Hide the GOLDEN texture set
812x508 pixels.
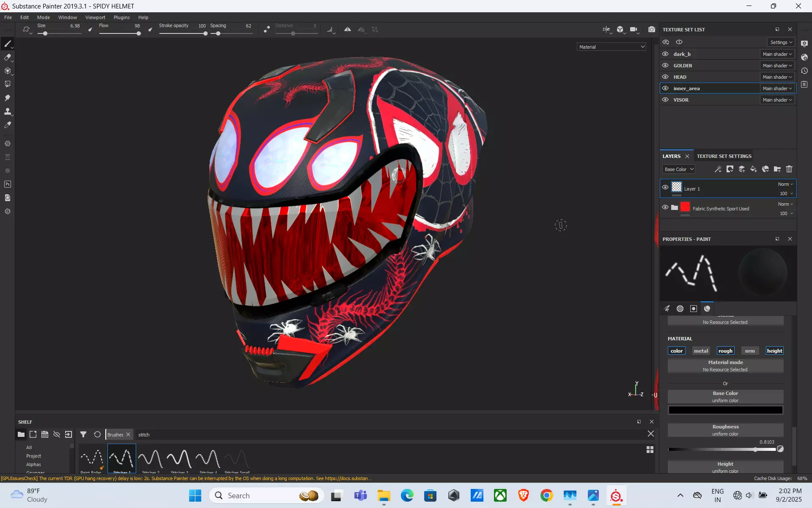pyautogui.click(x=665, y=66)
